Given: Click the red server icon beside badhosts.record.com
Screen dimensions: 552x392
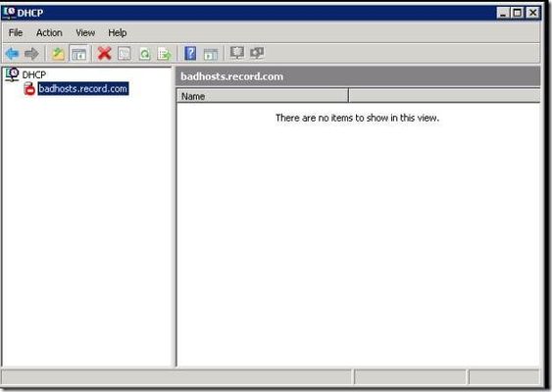Looking at the screenshot, I should [x=29, y=88].
